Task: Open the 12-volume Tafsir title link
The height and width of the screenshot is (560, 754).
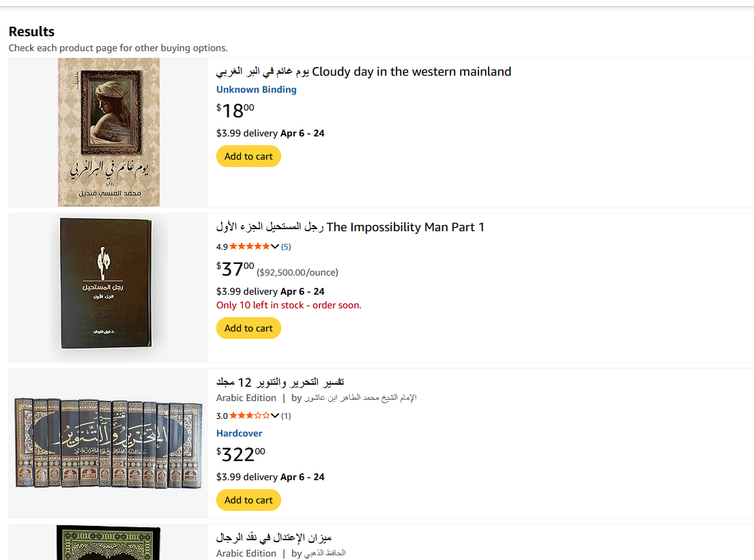Action: [x=280, y=381]
